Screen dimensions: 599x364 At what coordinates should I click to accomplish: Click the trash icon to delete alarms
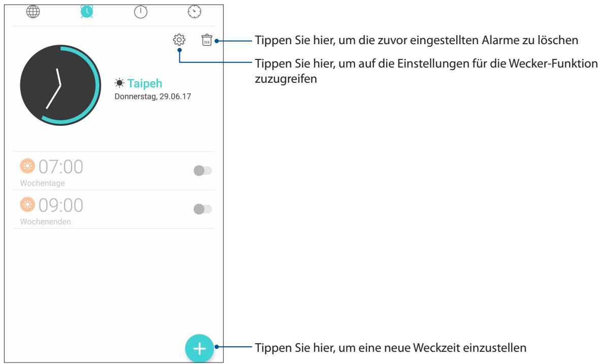[207, 40]
